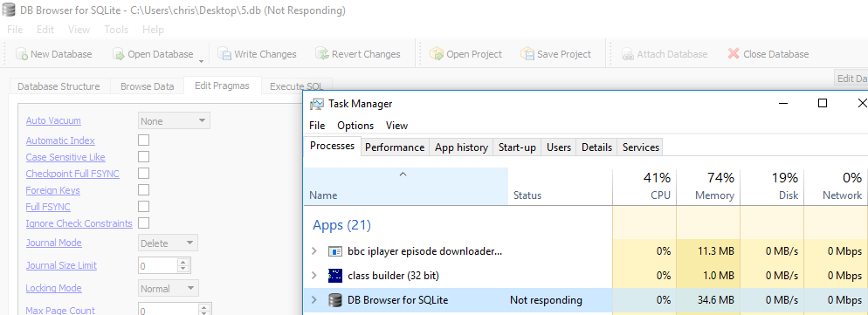Screen dimensions: 868x315
Task: Enable the Automatic Index checkbox
Action: pyautogui.click(x=143, y=140)
